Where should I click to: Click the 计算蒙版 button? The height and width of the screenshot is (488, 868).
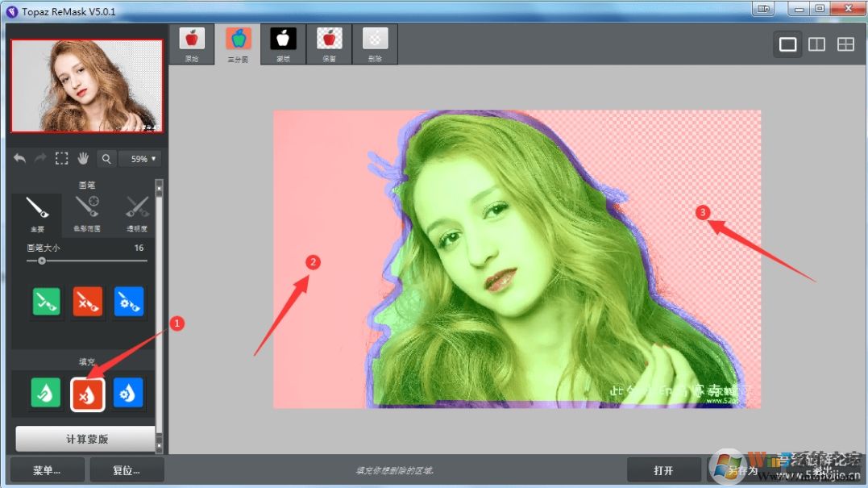coord(85,439)
